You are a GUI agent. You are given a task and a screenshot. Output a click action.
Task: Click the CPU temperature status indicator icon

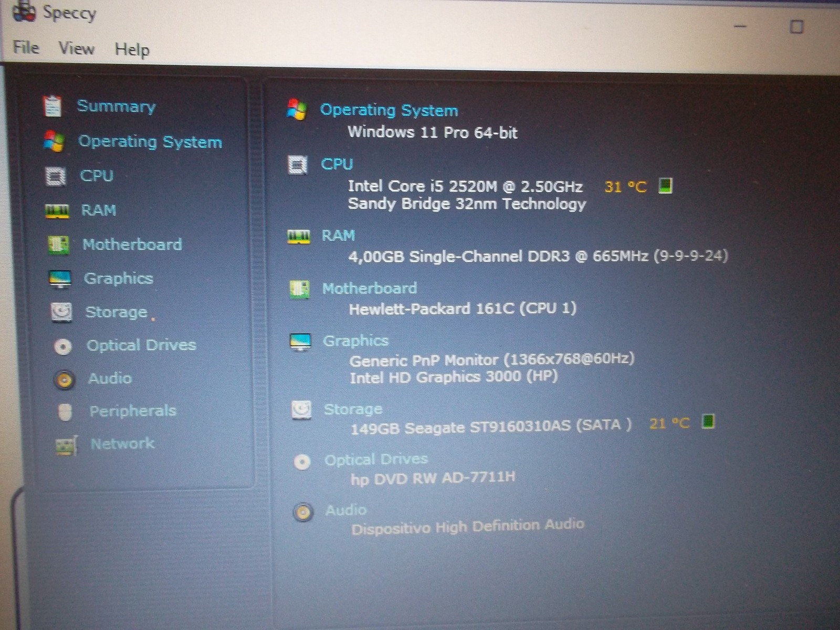[665, 185]
